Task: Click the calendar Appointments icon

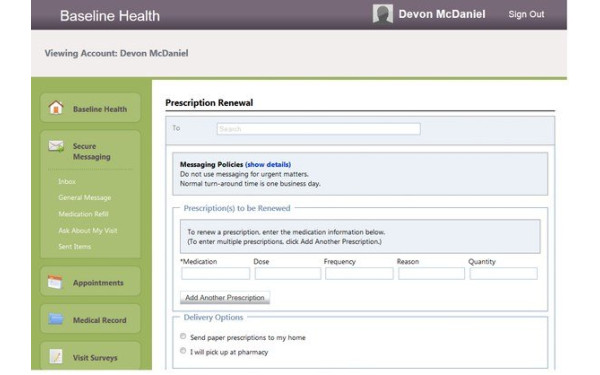Action: pyautogui.click(x=55, y=282)
